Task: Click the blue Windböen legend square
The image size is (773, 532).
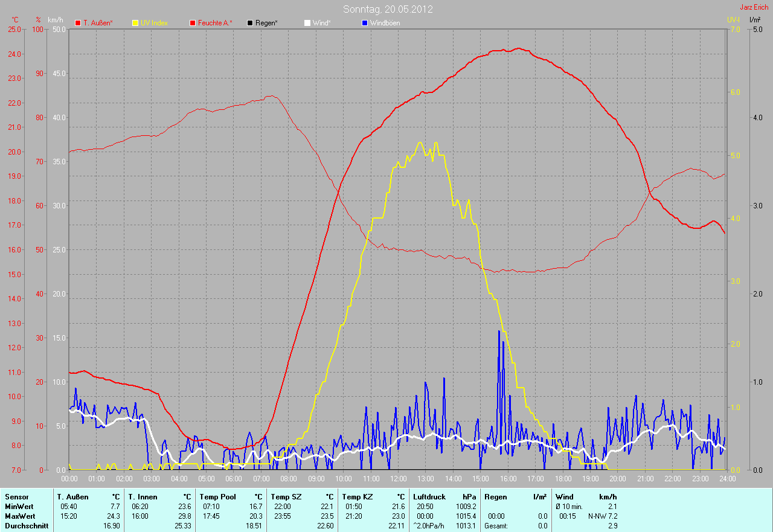Action: pos(364,23)
